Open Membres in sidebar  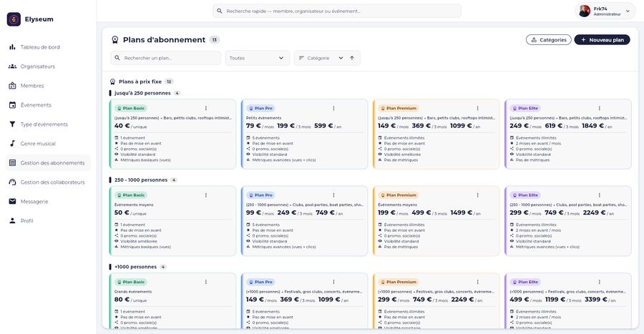click(49, 86)
